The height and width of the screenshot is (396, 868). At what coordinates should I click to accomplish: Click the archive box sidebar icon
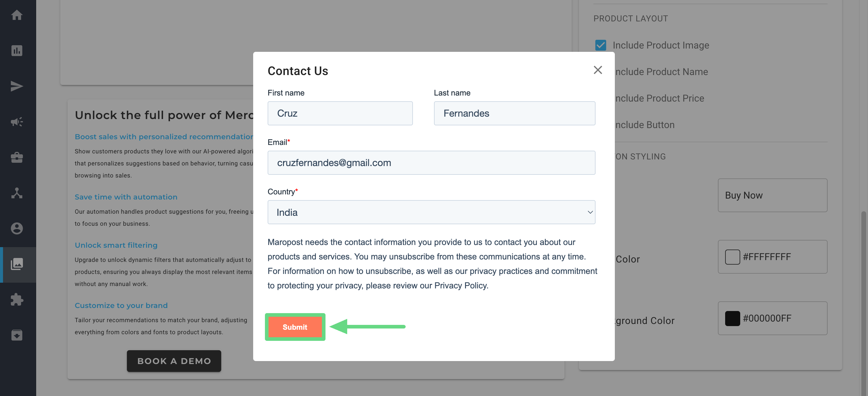(x=17, y=335)
